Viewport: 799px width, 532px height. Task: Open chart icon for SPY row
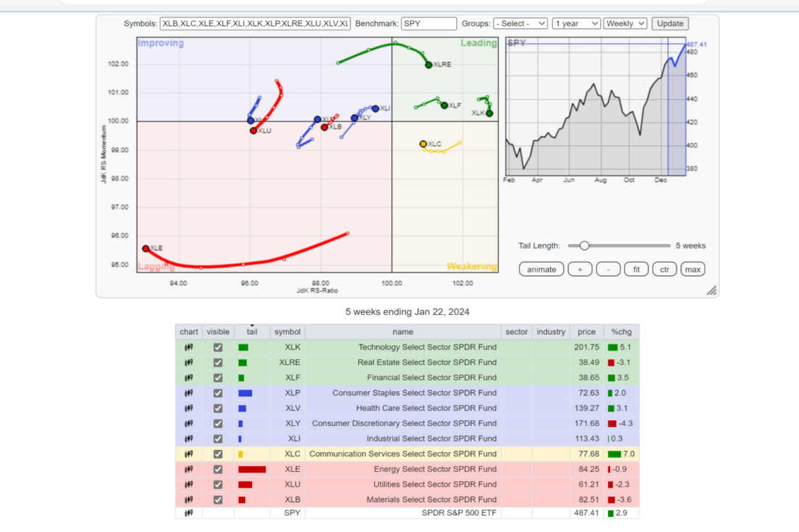point(189,513)
